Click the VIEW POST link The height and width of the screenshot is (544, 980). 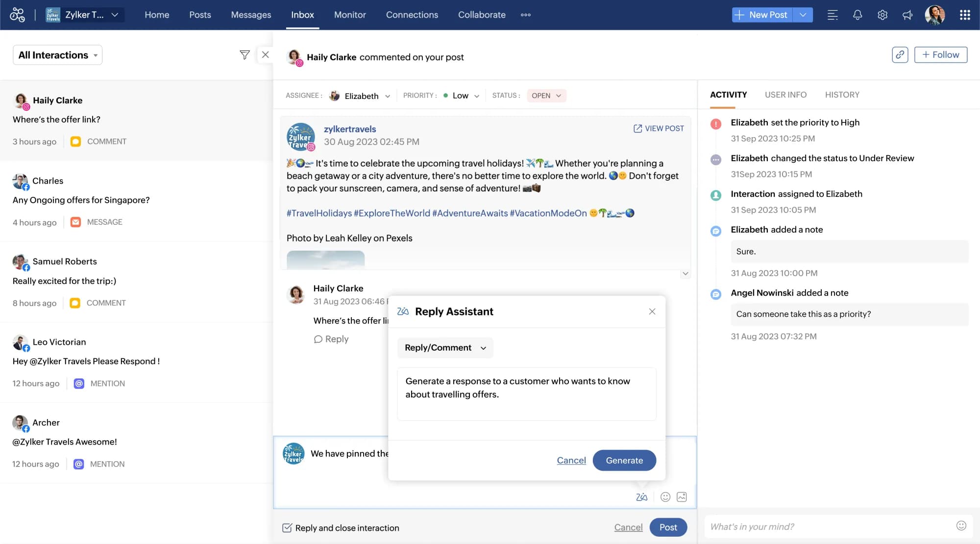point(658,128)
